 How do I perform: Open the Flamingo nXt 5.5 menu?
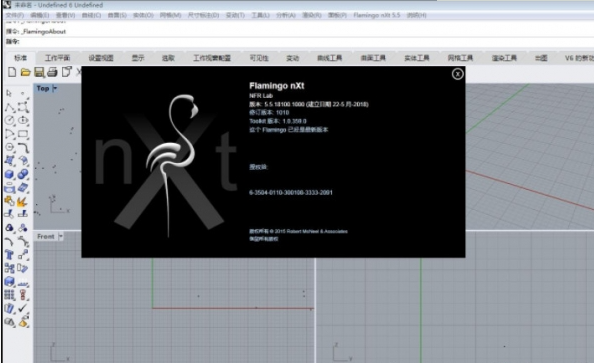tap(377, 15)
